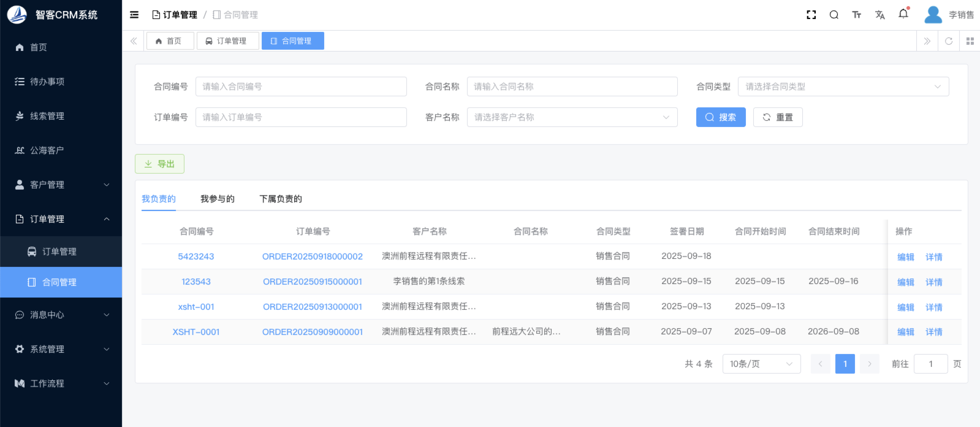This screenshot has height=427, width=980.
Task: Open contract link XSHT-0001
Action: point(196,332)
